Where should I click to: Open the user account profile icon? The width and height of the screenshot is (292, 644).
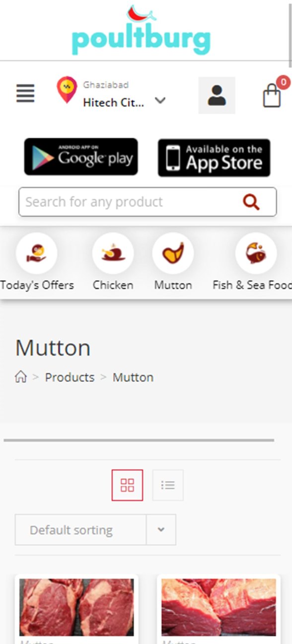[217, 95]
